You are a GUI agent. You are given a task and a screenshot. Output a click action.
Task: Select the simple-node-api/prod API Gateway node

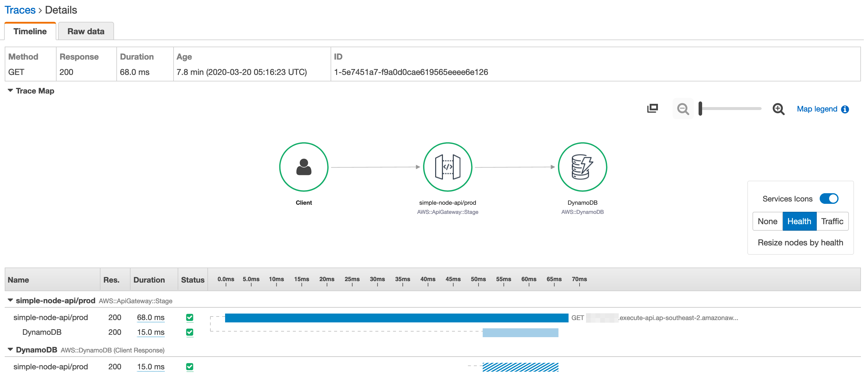448,167
